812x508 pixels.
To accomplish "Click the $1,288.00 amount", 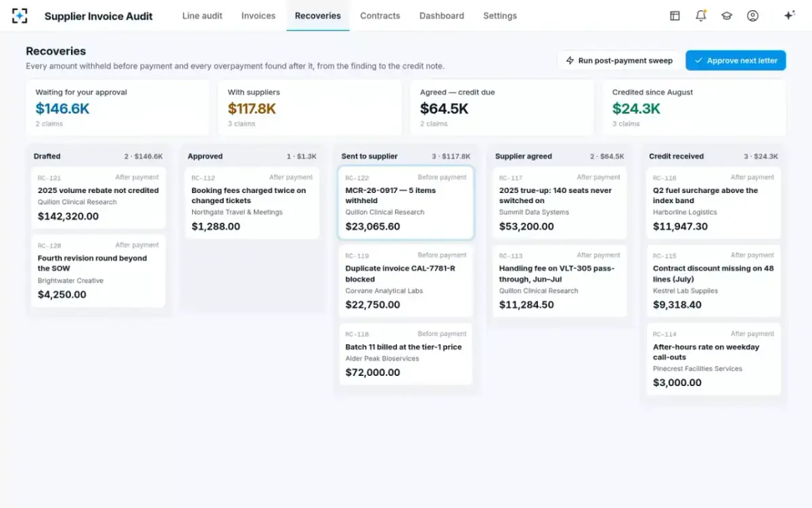I will pyautogui.click(x=216, y=226).
